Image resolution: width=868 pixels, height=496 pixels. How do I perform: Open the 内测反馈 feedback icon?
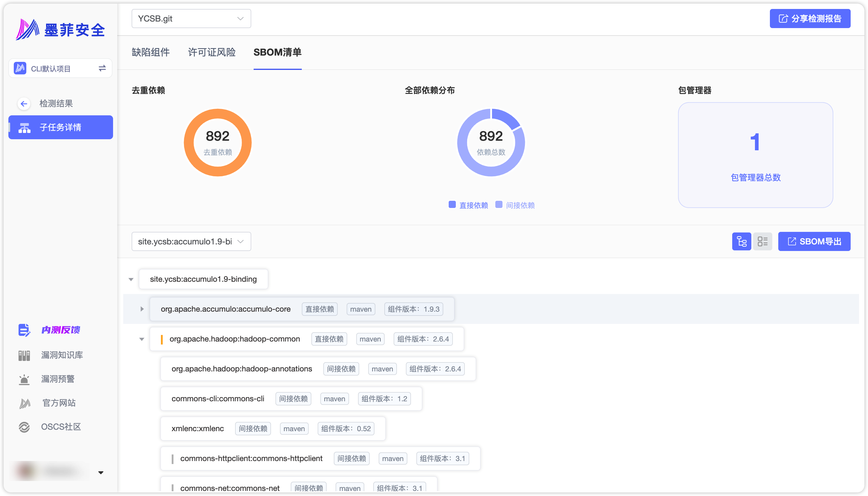click(x=24, y=330)
